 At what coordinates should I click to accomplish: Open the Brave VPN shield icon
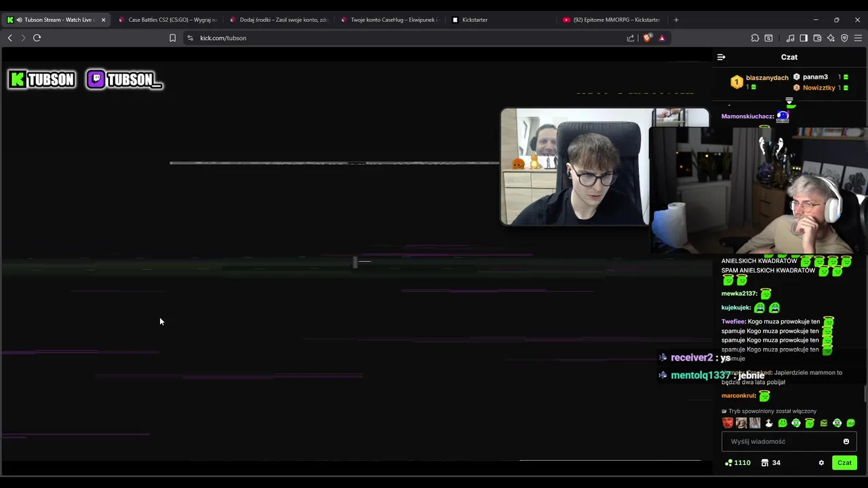[x=844, y=38]
